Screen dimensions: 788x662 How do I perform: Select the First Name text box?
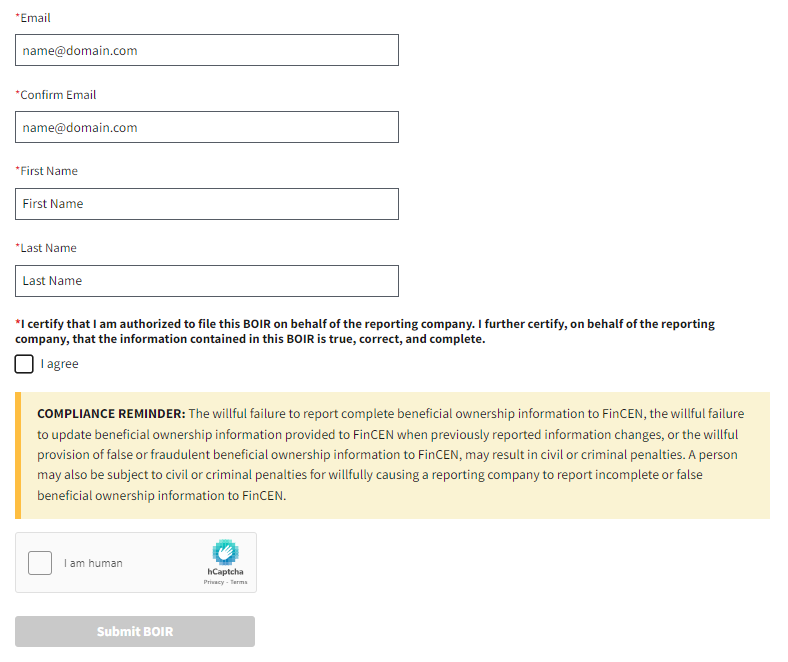coord(207,204)
